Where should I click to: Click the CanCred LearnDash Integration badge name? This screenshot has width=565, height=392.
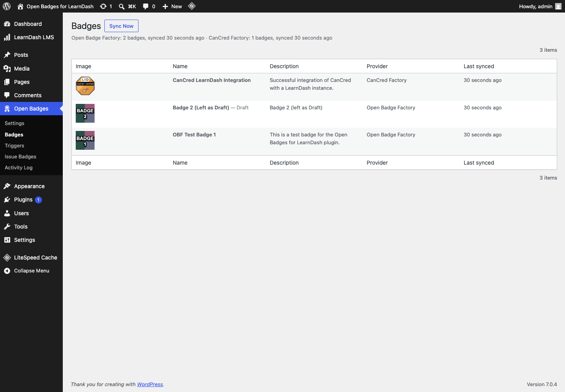pyautogui.click(x=211, y=80)
